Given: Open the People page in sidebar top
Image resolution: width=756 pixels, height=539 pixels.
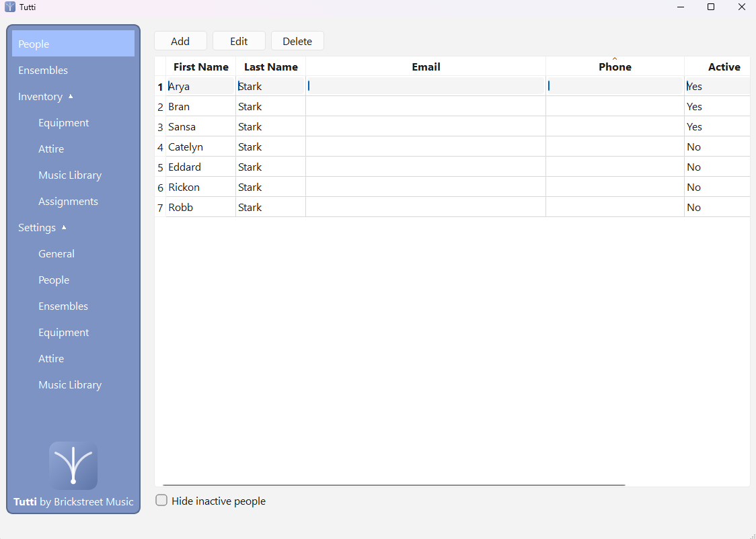Looking at the screenshot, I should 73,44.
